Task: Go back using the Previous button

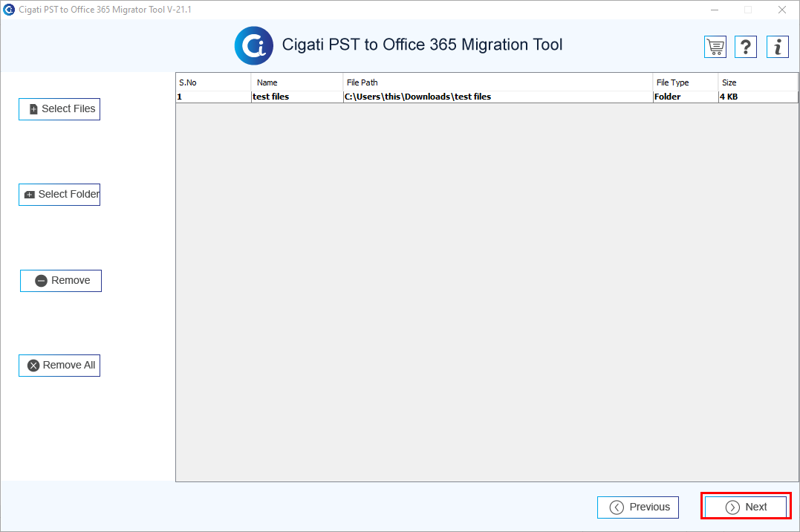Action: (x=638, y=507)
